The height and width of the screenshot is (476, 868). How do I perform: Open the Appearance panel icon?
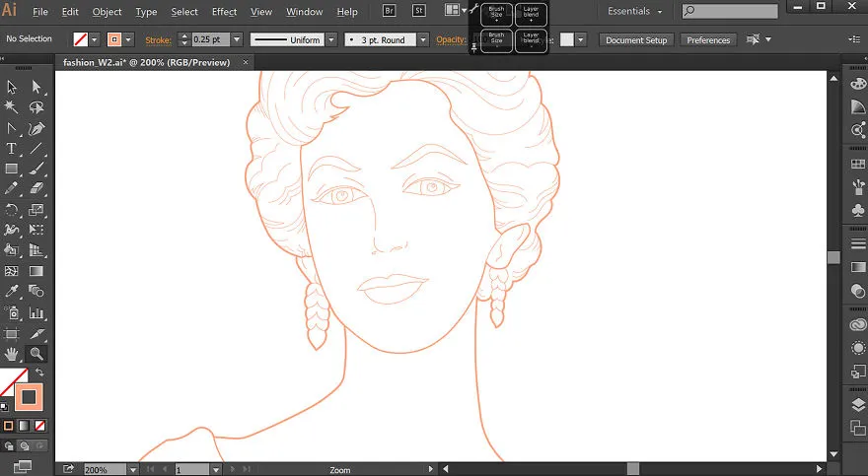(x=857, y=348)
